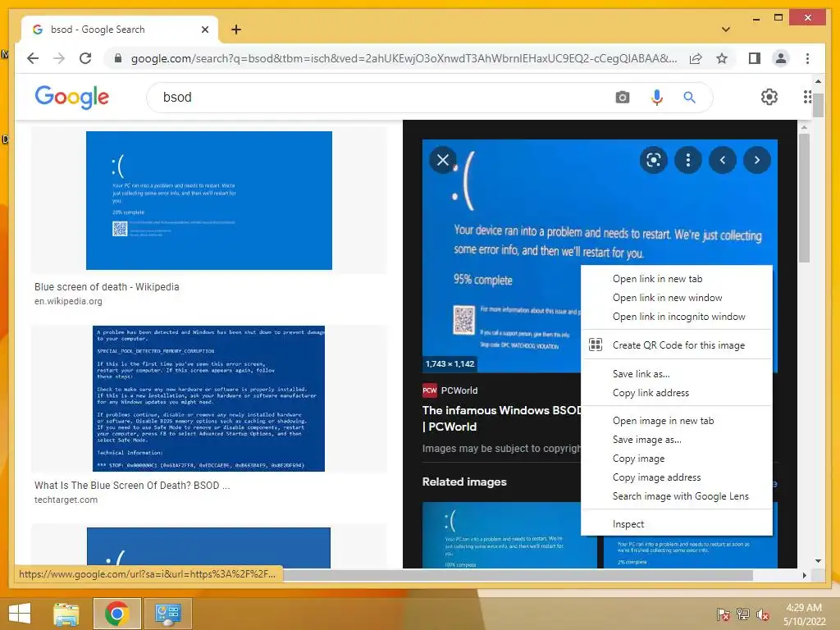Close the bsod - Google Search tab

204,30
